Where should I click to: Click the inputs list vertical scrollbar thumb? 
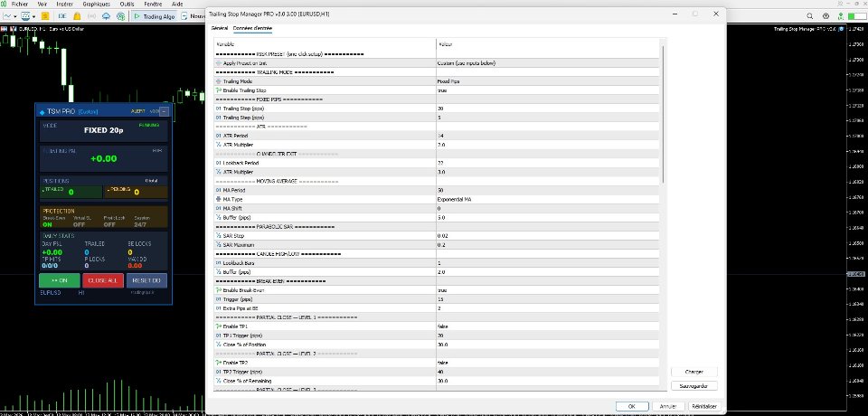click(x=663, y=115)
